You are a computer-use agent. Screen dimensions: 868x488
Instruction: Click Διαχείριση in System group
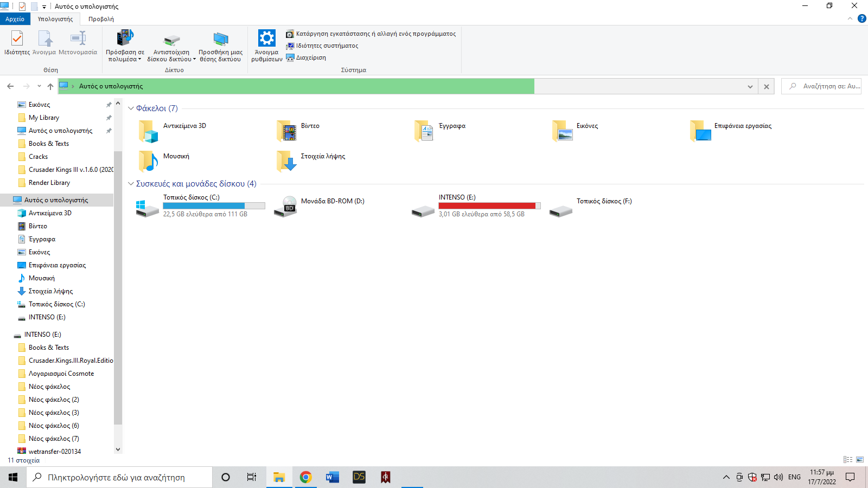coord(307,57)
